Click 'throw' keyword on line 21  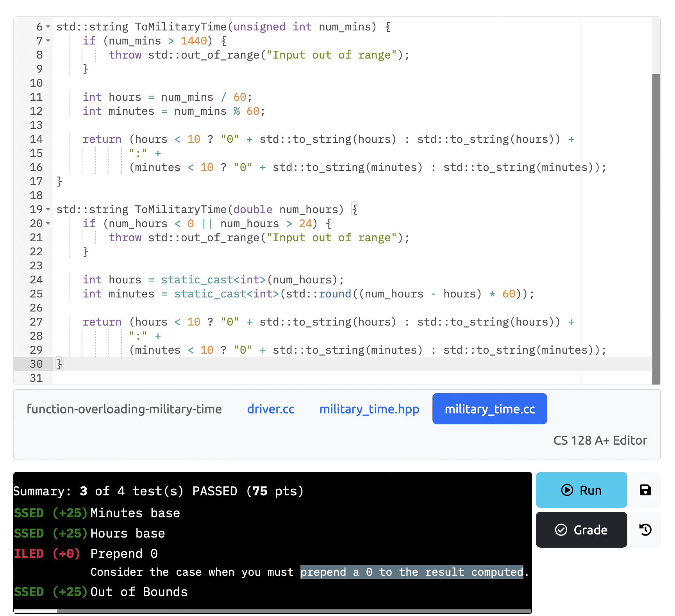tap(125, 237)
